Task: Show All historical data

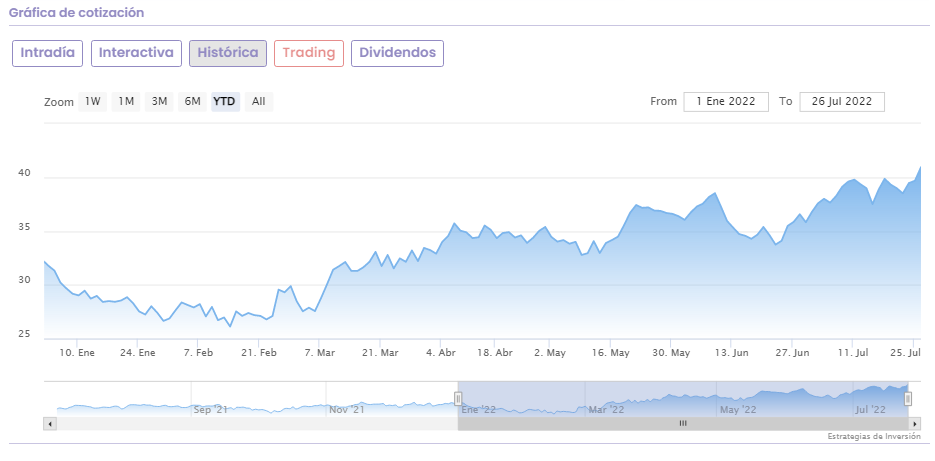Action: click(x=259, y=101)
